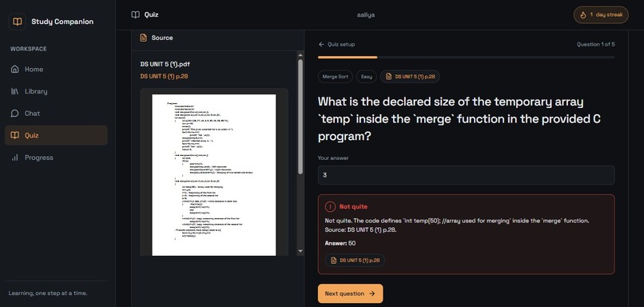
Task: Click the question text about temp array
Action: (459, 119)
